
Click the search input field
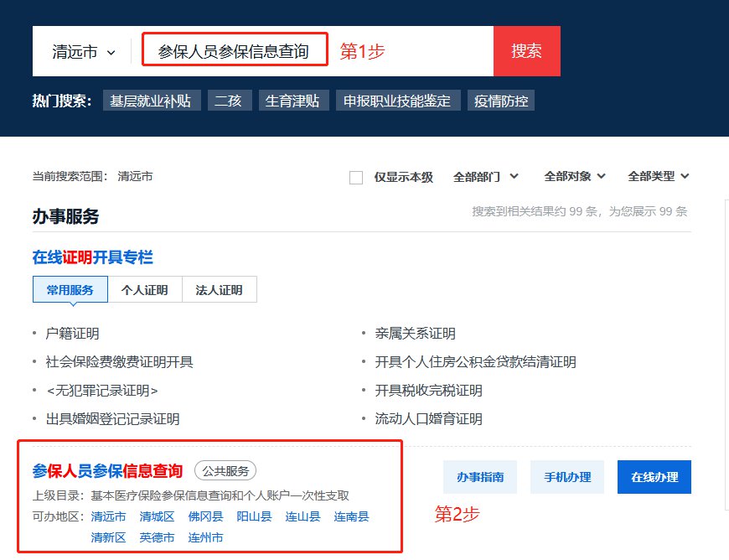[x=234, y=52]
